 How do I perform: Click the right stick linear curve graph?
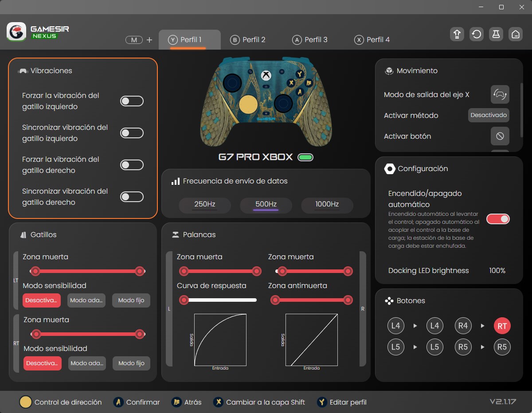(312, 340)
